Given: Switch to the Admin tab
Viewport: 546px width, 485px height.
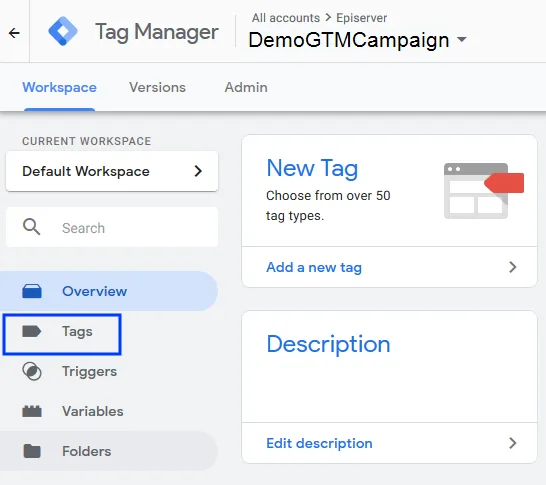Looking at the screenshot, I should (x=246, y=87).
